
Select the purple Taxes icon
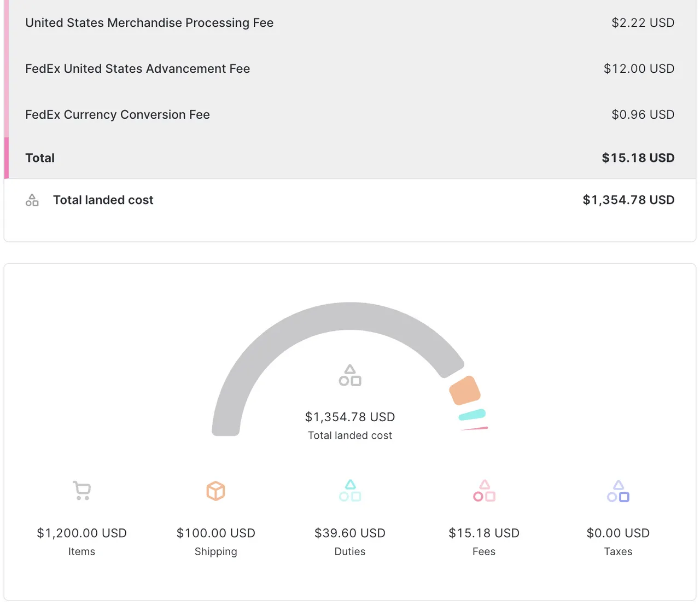click(617, 490)
